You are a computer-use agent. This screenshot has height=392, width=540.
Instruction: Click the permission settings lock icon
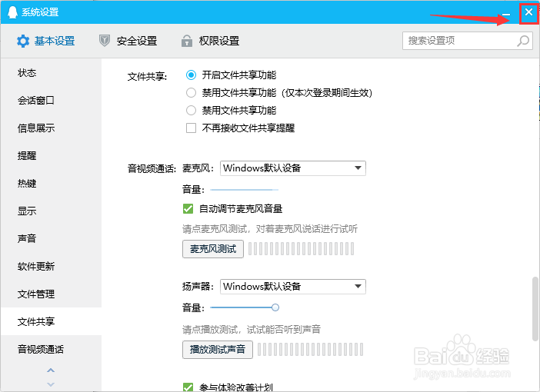pos(187,41)
